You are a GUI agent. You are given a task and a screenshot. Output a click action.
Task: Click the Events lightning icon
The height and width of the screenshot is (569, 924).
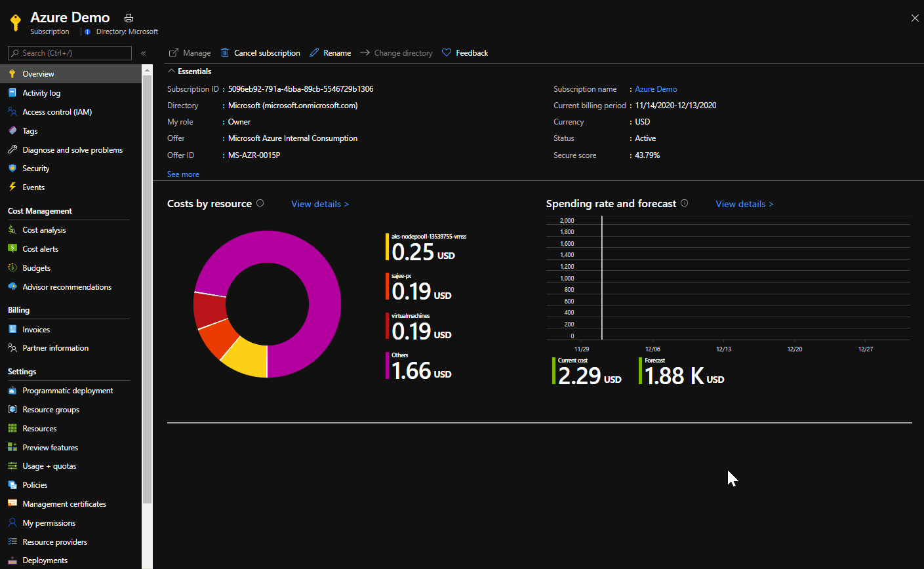[x=12, y=187]
